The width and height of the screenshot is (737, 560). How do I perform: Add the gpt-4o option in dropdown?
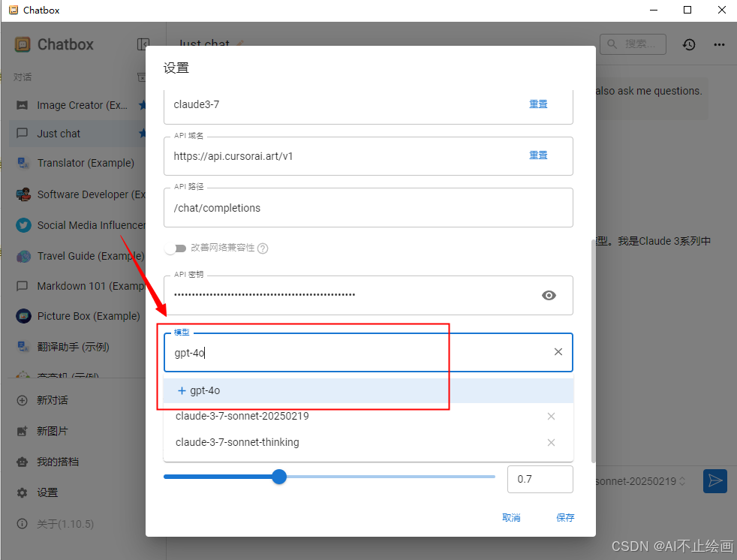point(368,391)
